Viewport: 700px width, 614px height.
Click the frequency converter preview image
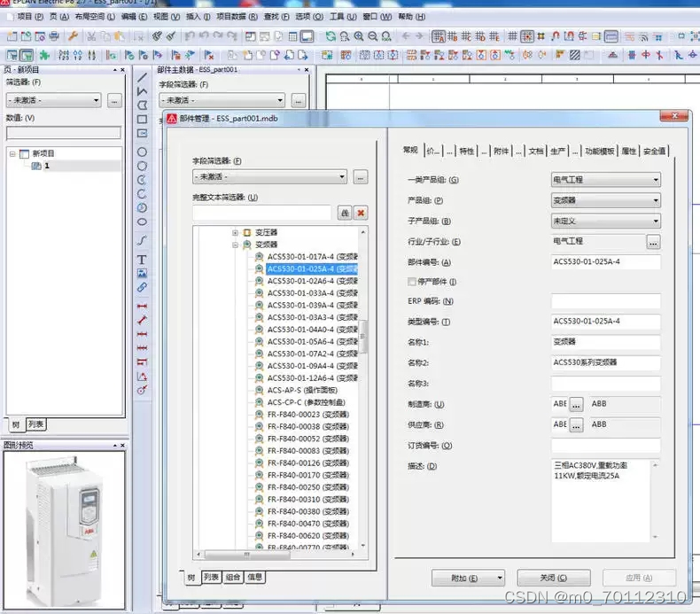65,530
